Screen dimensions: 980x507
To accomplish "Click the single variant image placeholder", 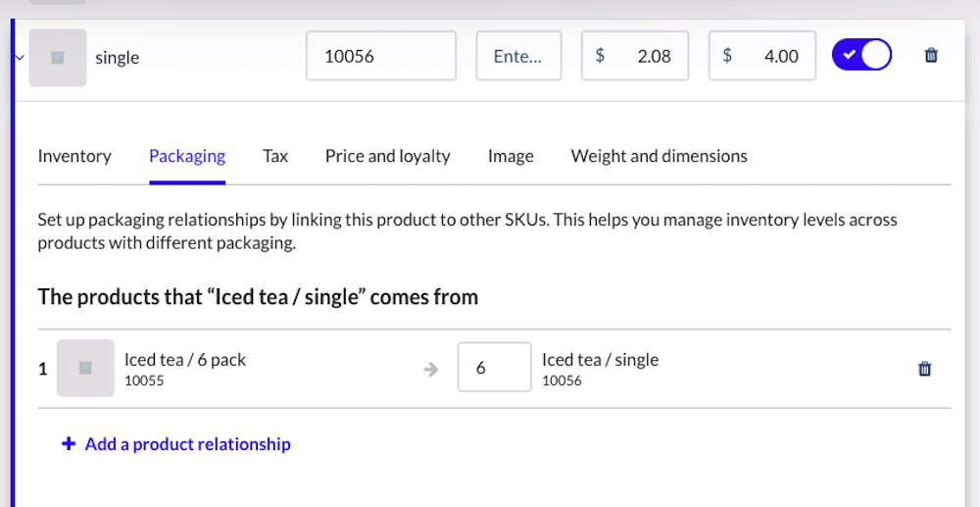I will pyautogui.click(x=58, y=58).
